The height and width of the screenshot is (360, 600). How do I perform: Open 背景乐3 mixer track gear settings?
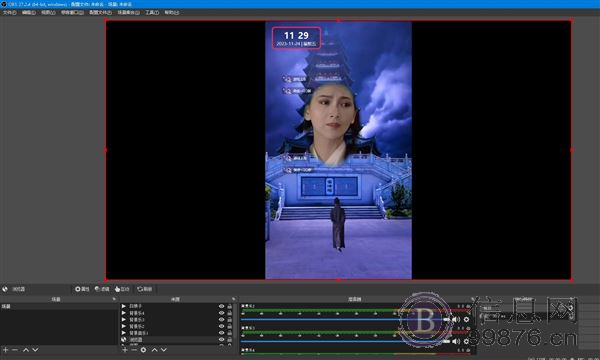(466, 341)
